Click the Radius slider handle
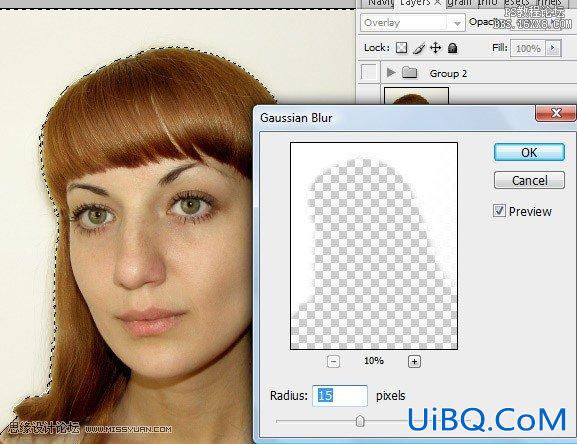 pyautogui.click(x=360, y=421)
